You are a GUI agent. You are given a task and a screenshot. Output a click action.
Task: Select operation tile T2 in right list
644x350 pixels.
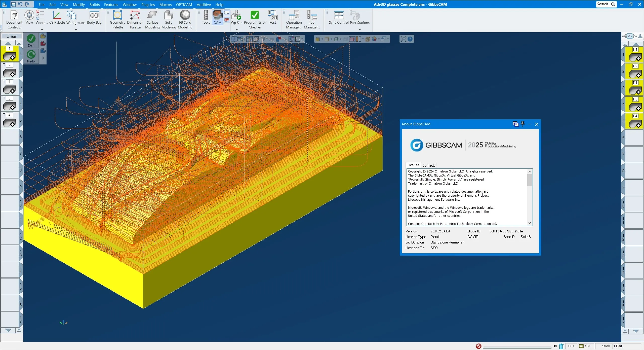634,71
